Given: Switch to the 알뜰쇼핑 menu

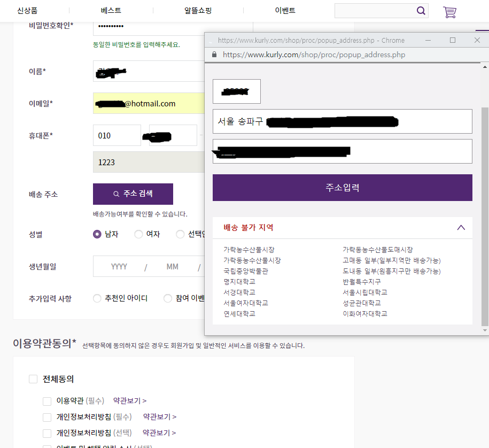Looking at the screenshot, I should 198,10.
